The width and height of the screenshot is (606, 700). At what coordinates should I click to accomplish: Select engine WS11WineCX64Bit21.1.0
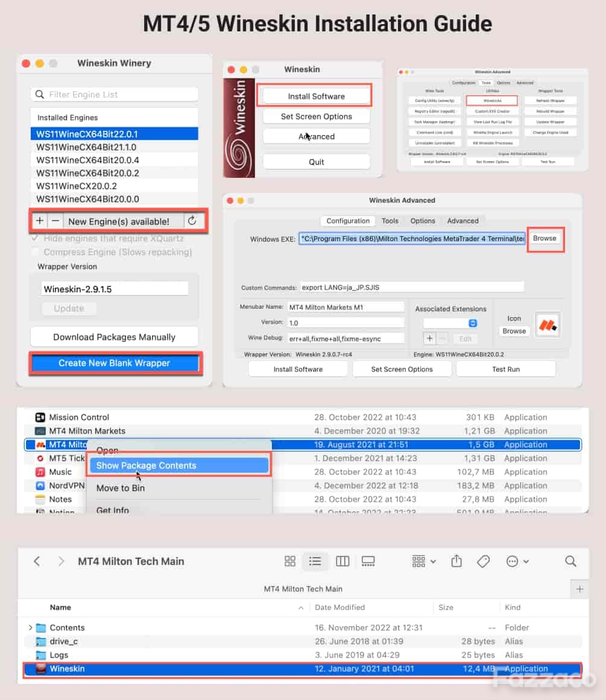coord(115,147)
